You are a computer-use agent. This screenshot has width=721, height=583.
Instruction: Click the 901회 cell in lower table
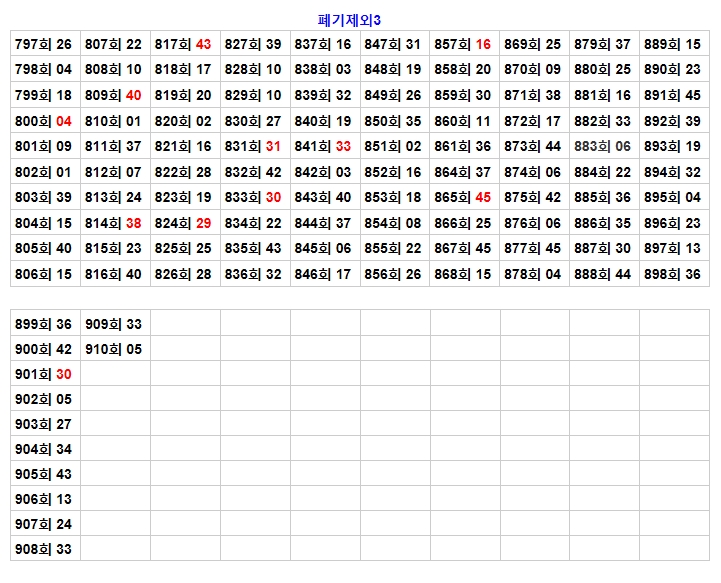[x=45, y=374]
